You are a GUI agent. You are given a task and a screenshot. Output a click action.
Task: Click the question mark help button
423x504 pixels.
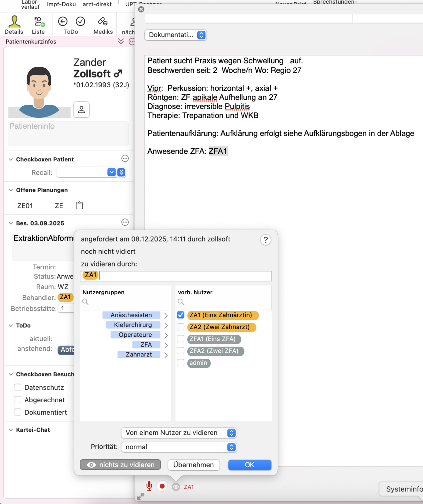[265, 240]
